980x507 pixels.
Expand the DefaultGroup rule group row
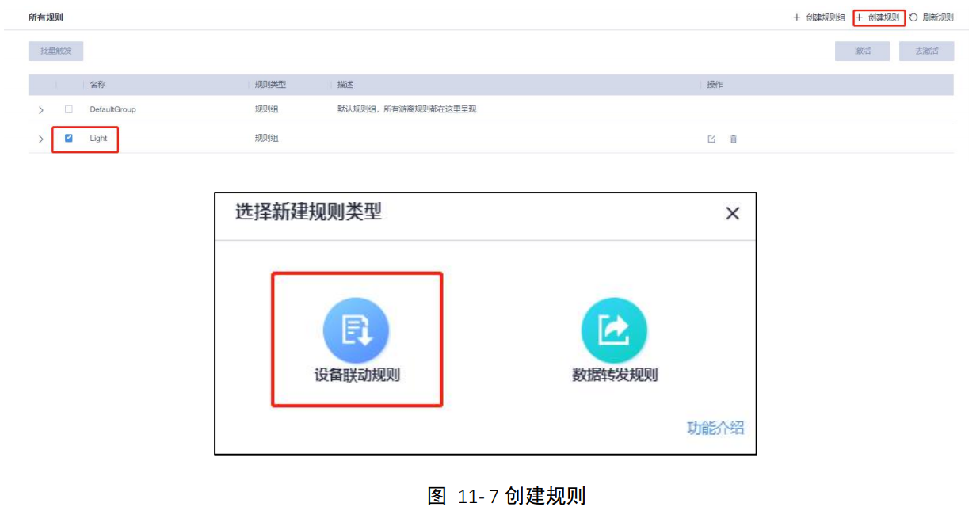coord(42,109)
